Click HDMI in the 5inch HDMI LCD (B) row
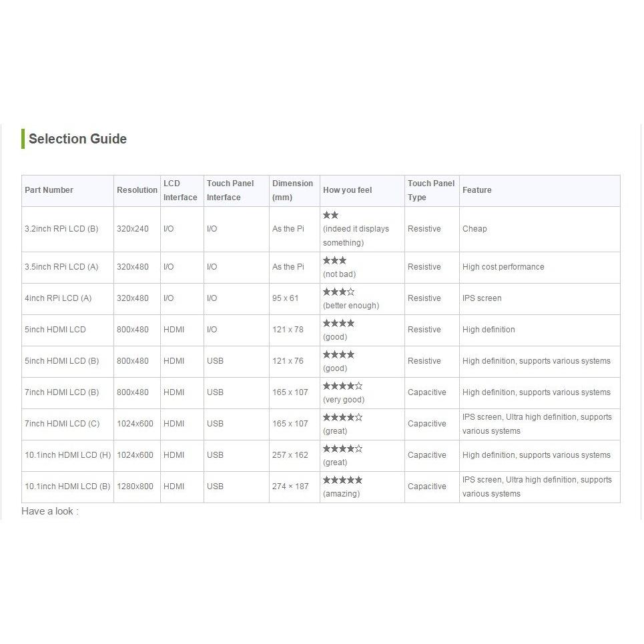Screen dimensions: 644x644 click(x=174, y=361)
